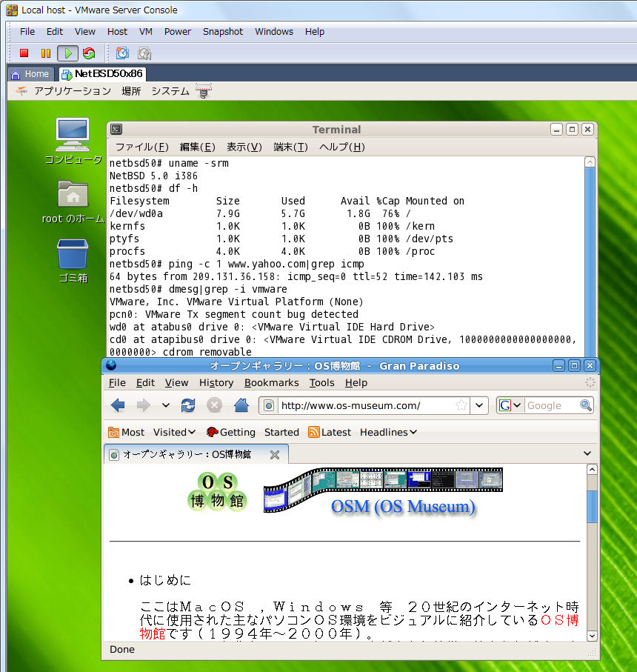Suspend the virtual machine with the pause icon
Image resolution: width=637 pixels, height=672 pixels.
(45, 53)
